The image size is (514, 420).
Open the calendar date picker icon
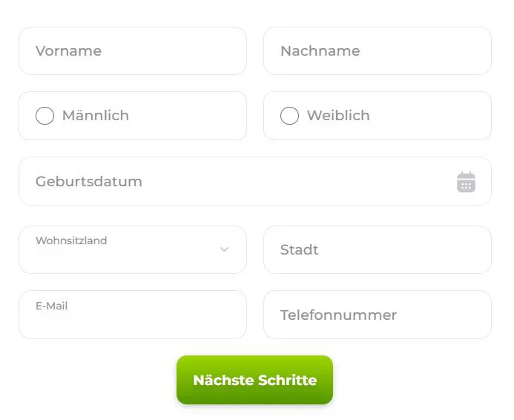click(x=466, y=182)
